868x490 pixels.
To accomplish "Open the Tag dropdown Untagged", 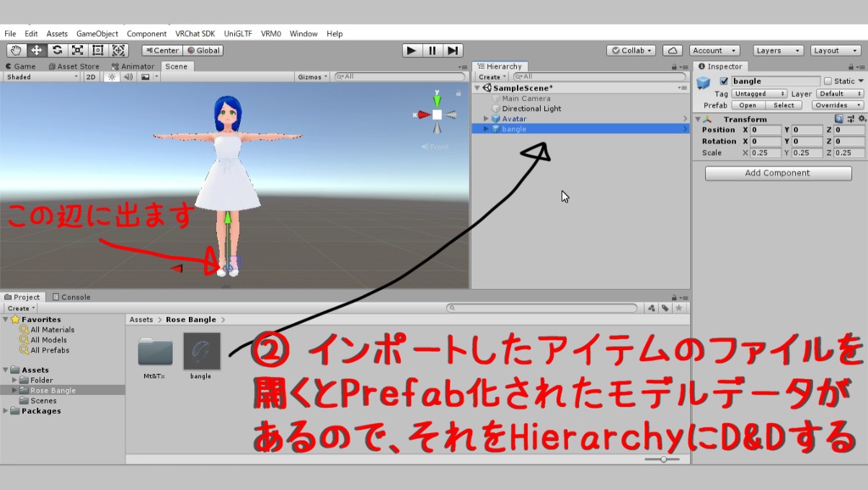I will [x=759, y=93].
